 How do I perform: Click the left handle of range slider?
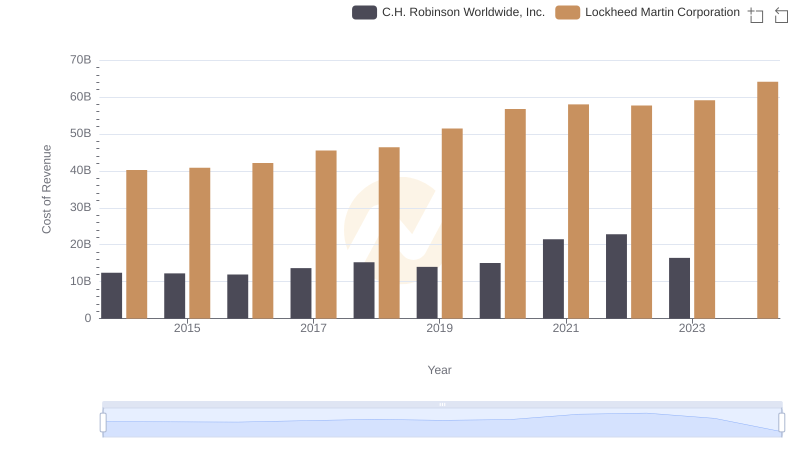coord(103,423)
